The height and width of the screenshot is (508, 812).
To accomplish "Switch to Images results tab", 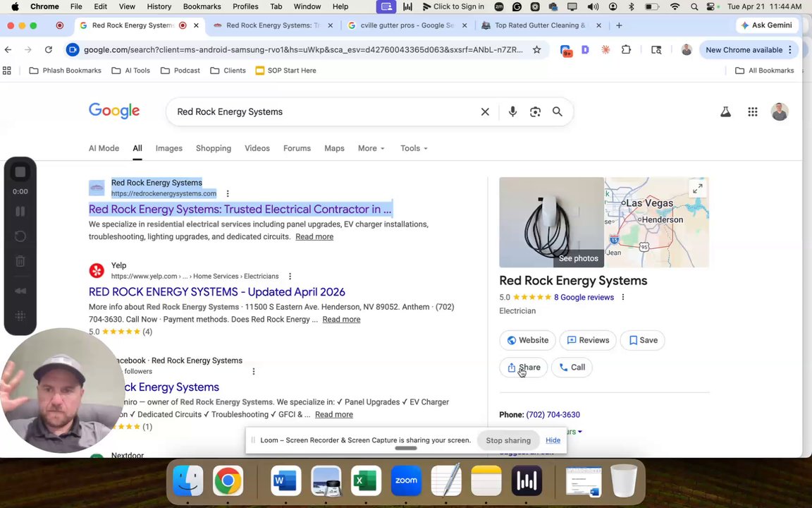I will [169, 148].
